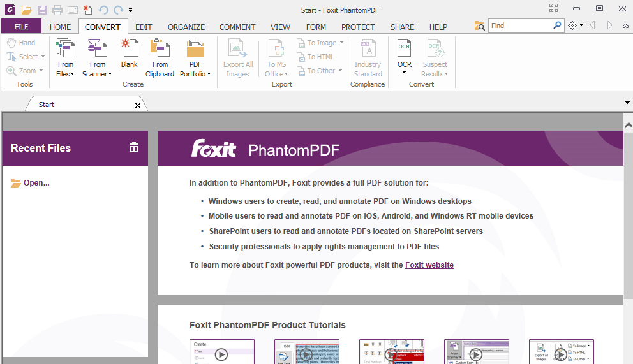Export To HTML
633x364 pixels.
coord(315,57)
